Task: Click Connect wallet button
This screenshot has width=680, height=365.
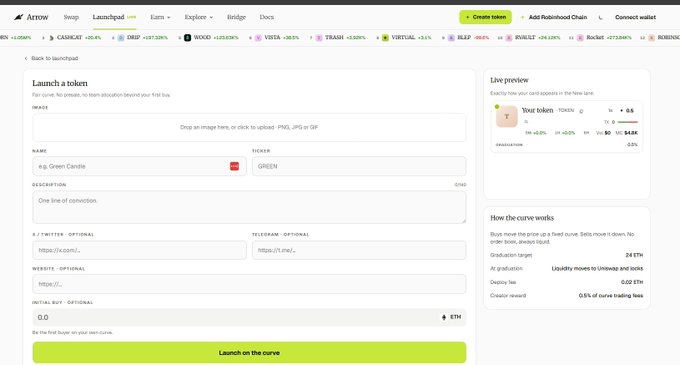Action: [635, 17]
